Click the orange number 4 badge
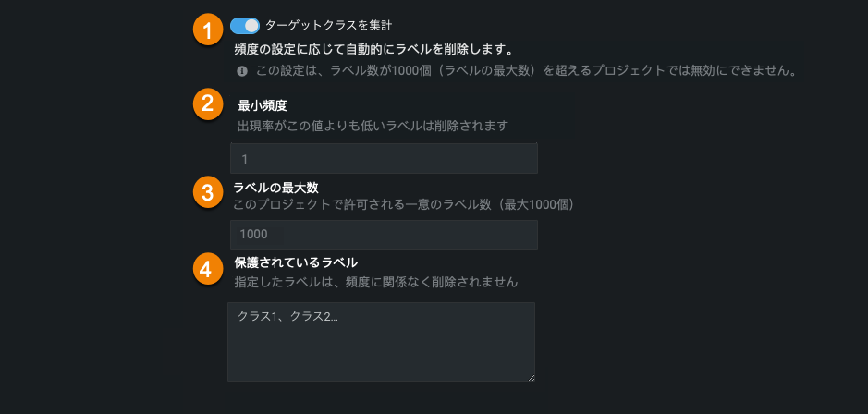Screen dimensions: 868x414 208,269
